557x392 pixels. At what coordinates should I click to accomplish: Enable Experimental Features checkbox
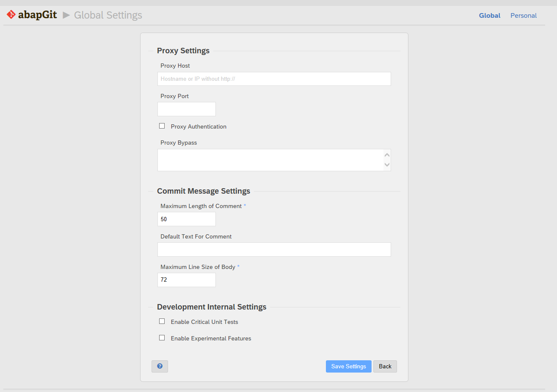[x=162, y=338]
